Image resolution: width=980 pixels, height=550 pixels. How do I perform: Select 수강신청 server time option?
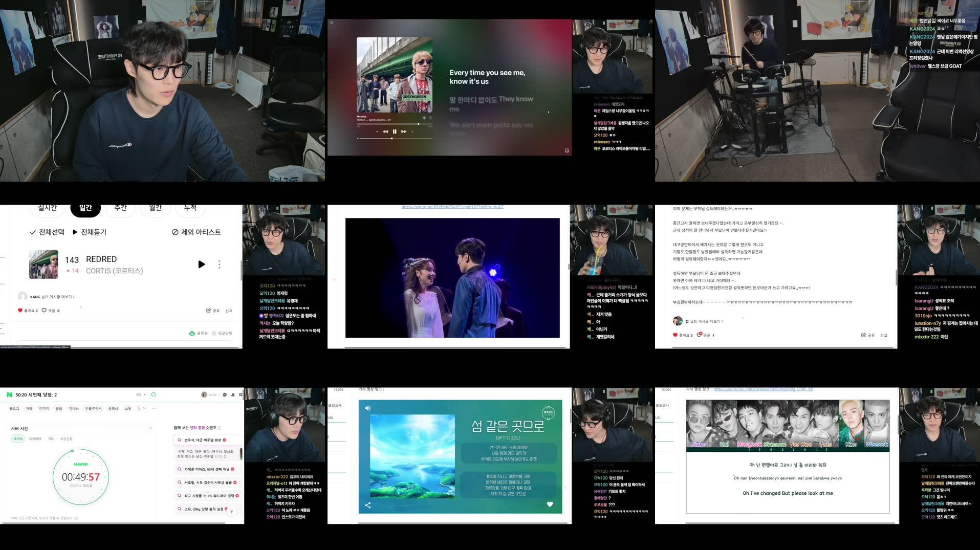[67, 439]
